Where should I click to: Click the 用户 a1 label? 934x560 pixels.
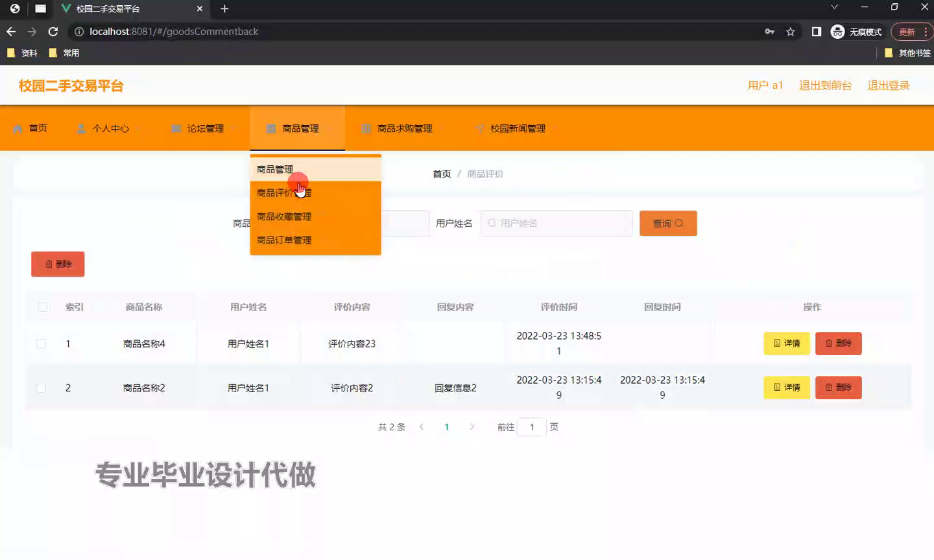point(765,86)
